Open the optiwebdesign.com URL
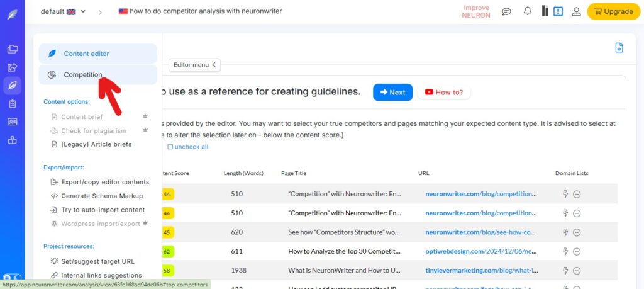The height and width of the screenshot is (289, 644). (481, 251)
